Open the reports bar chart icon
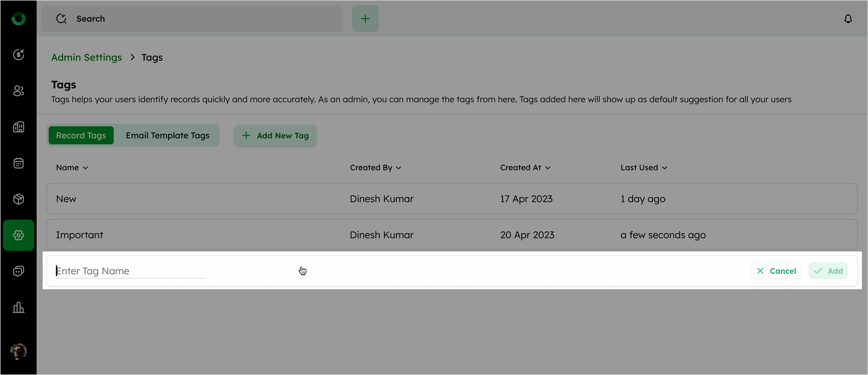 click(x=18, y=308)
